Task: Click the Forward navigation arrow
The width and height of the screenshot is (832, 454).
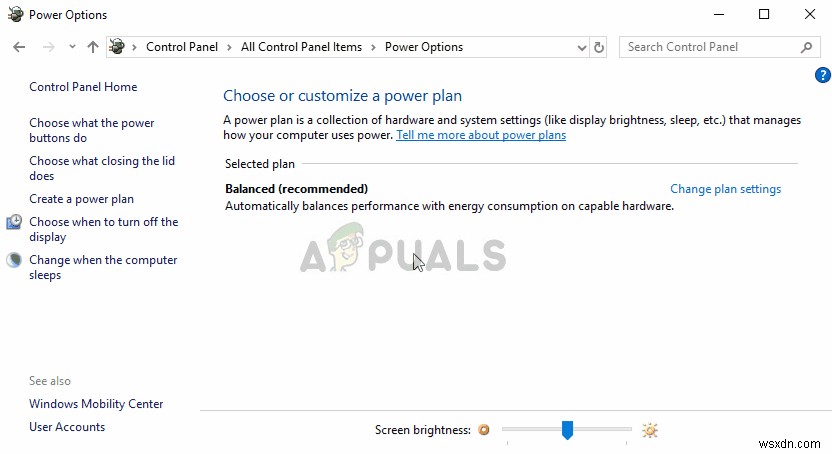Action: point(47,47)
